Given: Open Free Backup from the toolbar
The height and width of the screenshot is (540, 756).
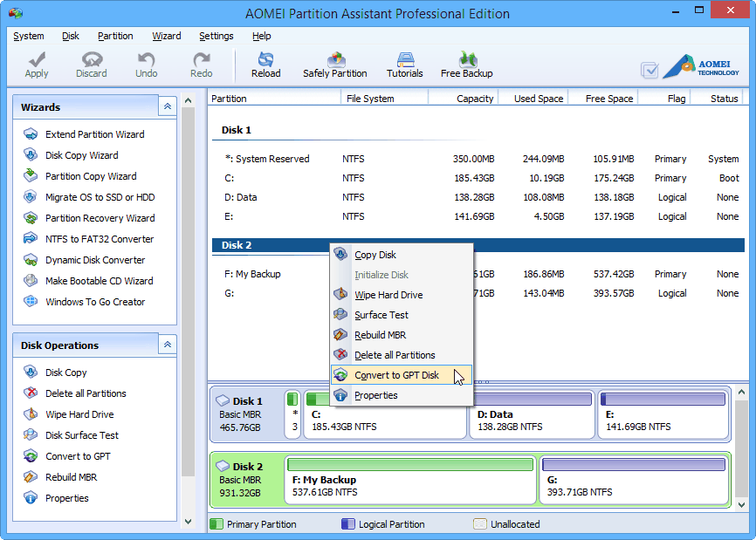Looking at the screenshot, I should click(466, 64).
